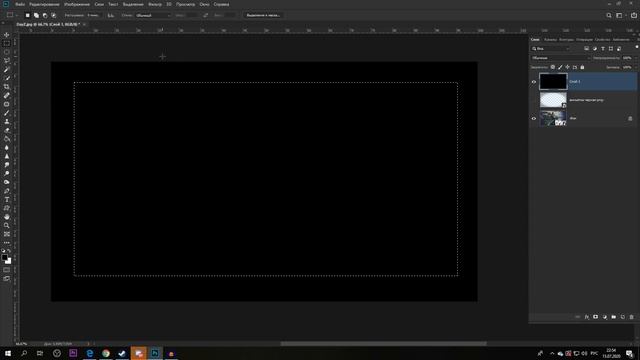Select the Crop tool
Viewport: 640px width, 360px height.
click(x=7, y=87)
